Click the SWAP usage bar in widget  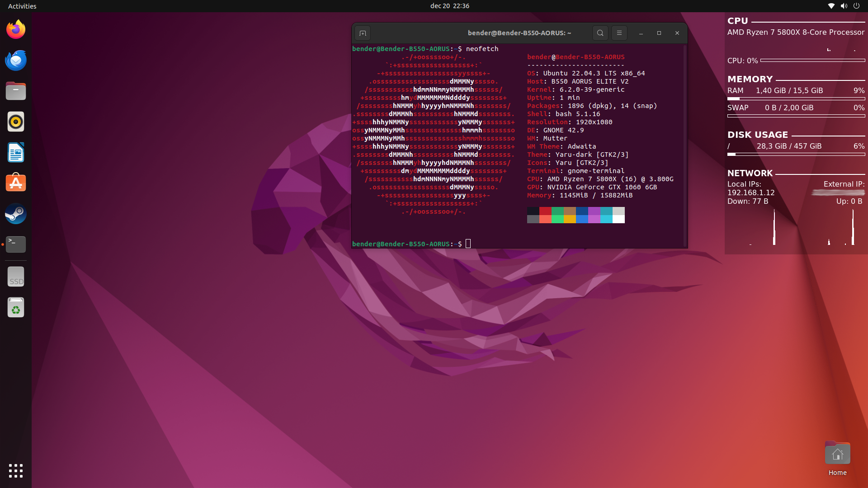796,116
